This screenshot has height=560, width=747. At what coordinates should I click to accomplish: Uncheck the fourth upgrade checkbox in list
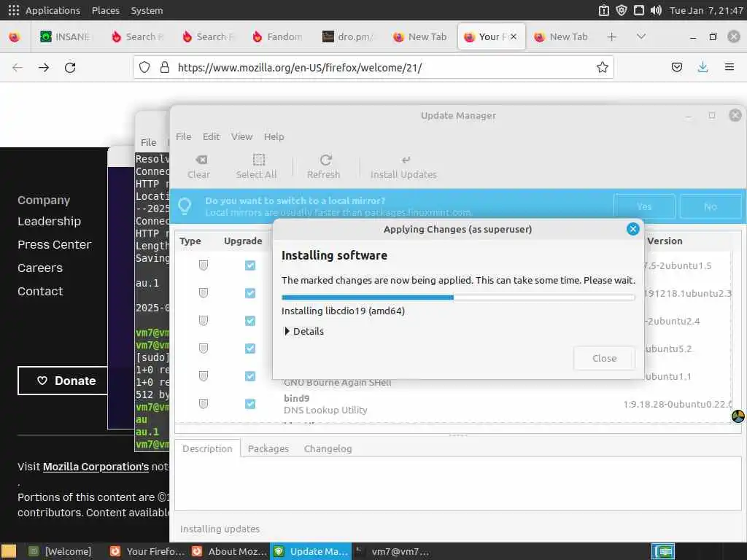coord(250,348)
